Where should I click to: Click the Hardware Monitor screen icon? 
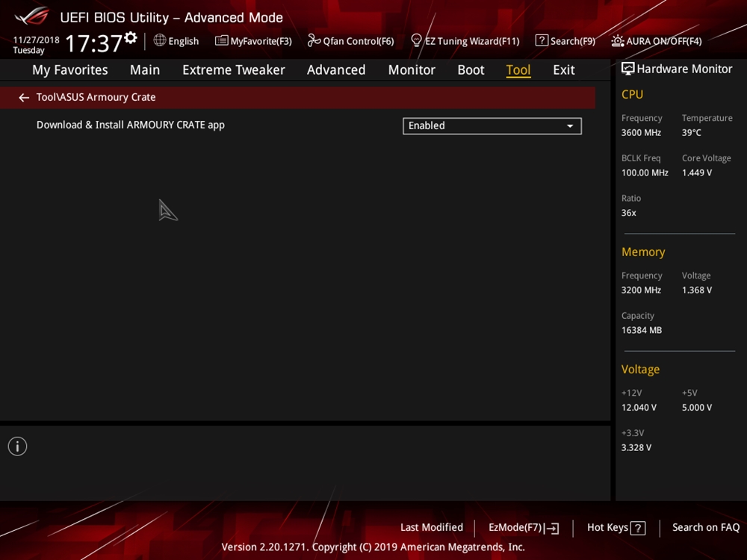tap(628, 69)
